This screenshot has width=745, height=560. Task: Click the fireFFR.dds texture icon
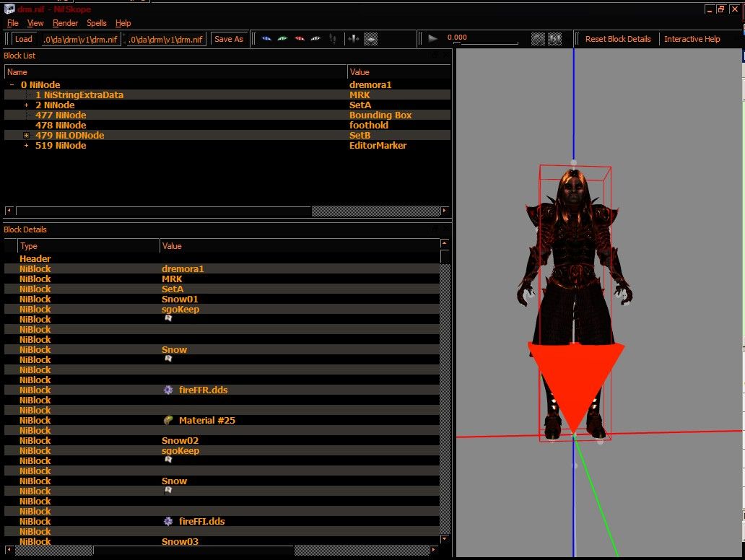tap(168, 390)
